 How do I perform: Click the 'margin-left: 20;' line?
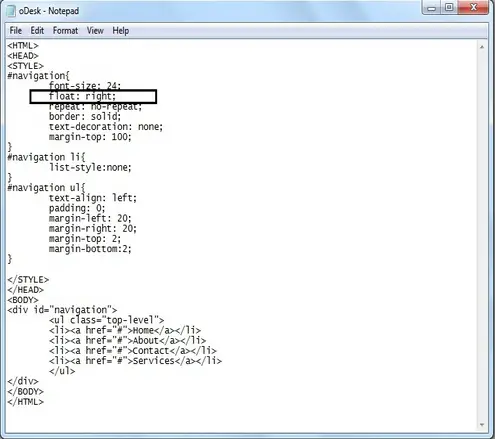(90, 218)
